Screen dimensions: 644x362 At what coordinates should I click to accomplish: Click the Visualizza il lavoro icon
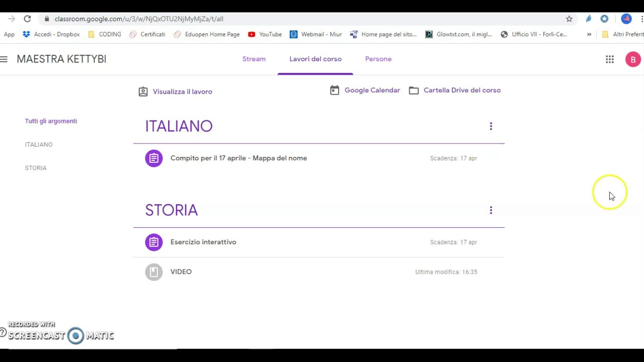tap(143, 92)
